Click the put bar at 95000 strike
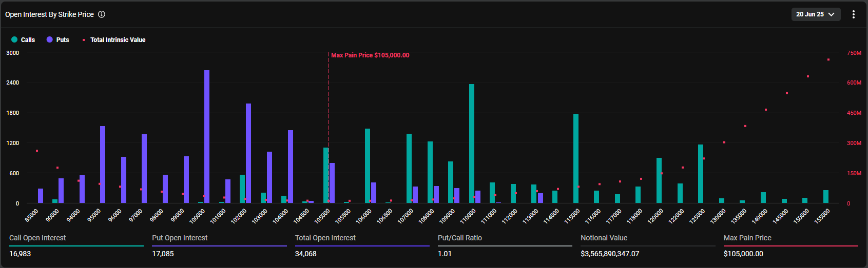Screen dimensions: 868x268 click(x=103, y=164)
